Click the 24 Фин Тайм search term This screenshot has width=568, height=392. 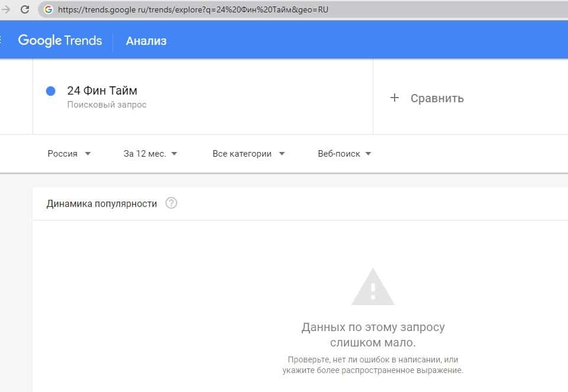[102, 90]
